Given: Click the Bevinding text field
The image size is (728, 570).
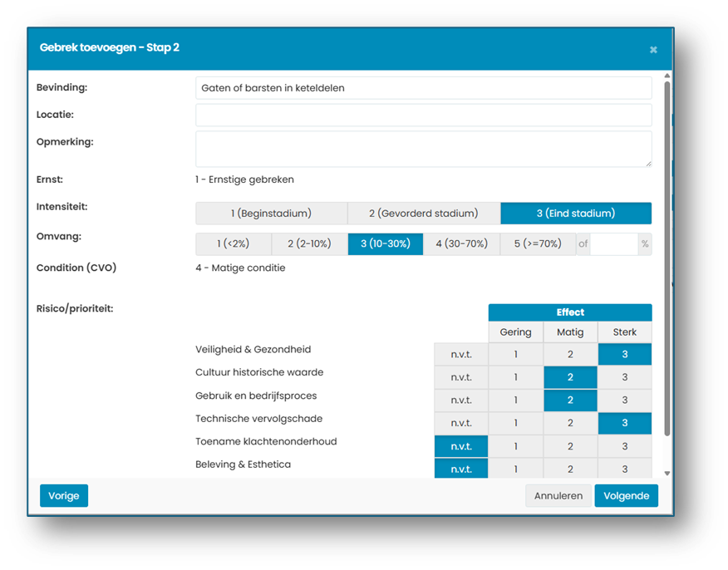Looking at the screenshot, I should (x=424, y=88).
